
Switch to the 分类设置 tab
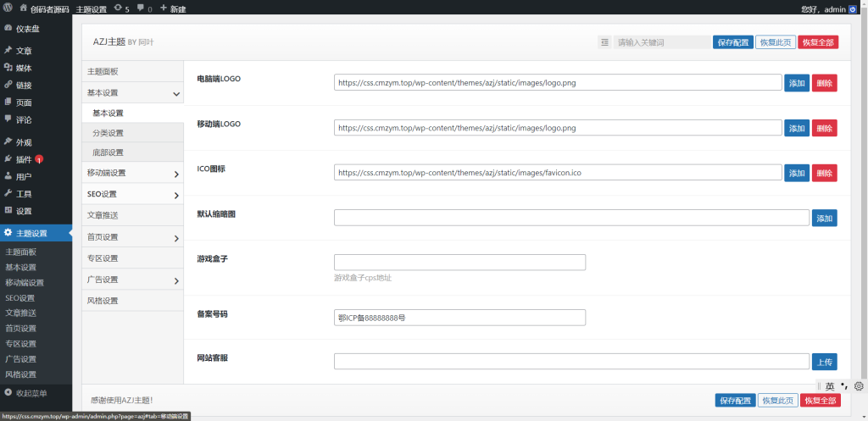point(108,133)
